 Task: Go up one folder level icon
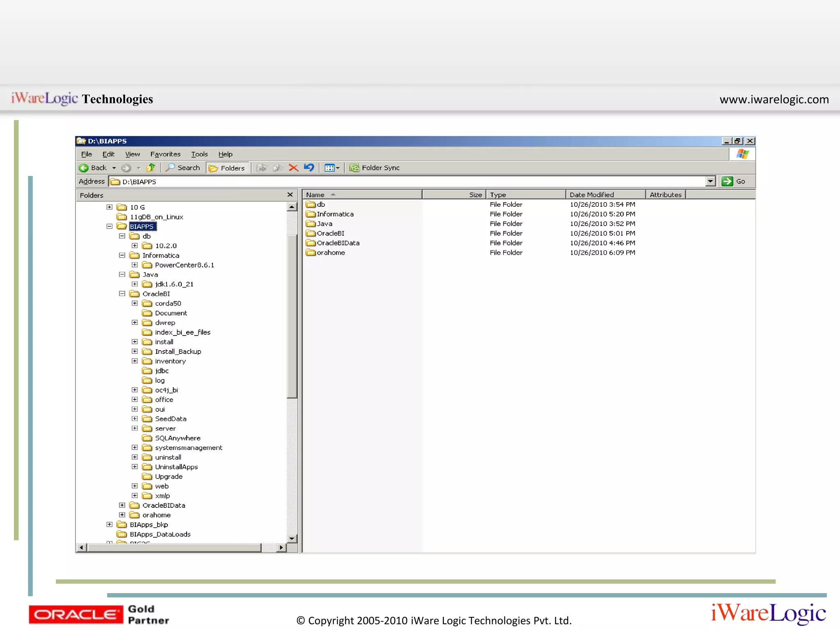click(x=151, y=167)
